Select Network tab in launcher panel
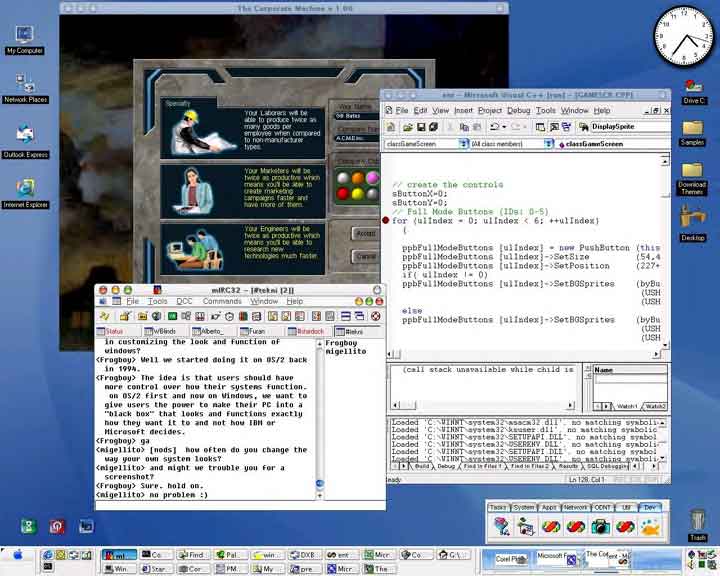Image resolution: width=720 pixels, height=576 pixels. (575, 508)
